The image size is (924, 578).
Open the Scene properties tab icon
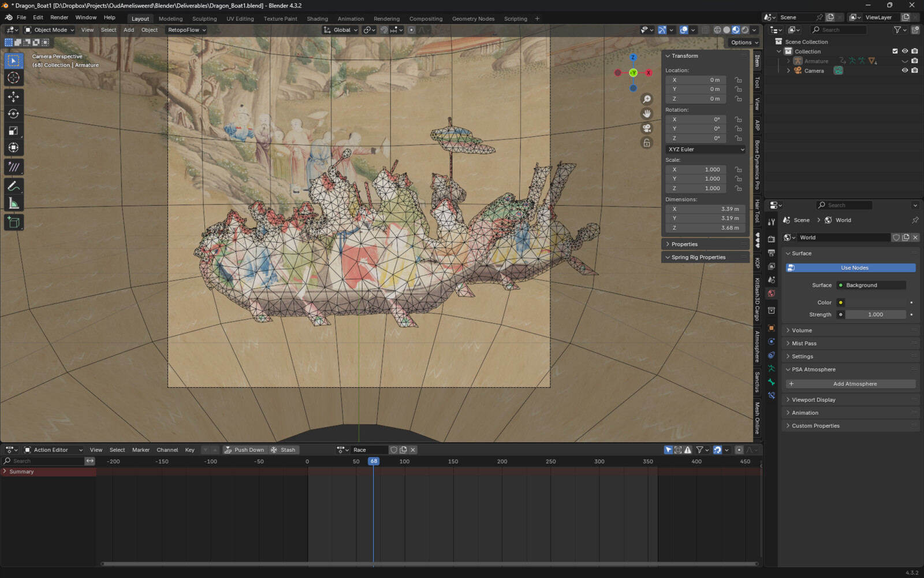tap(772, 280)
